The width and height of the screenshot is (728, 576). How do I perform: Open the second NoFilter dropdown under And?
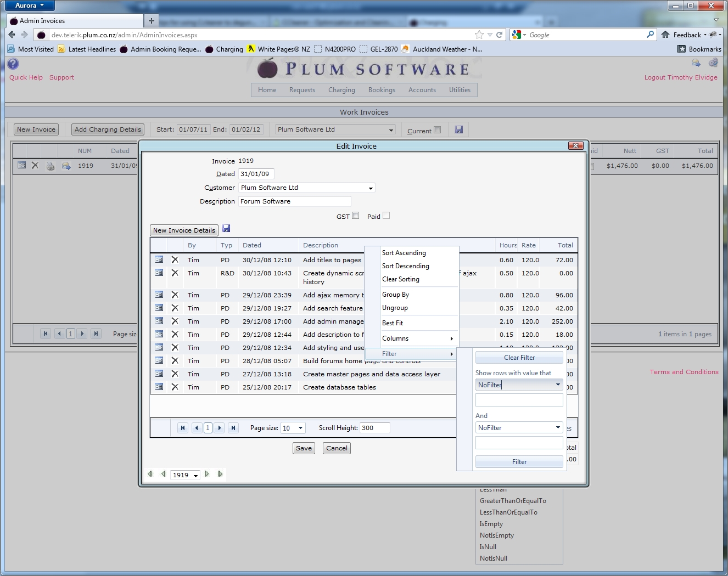[558, 427]
